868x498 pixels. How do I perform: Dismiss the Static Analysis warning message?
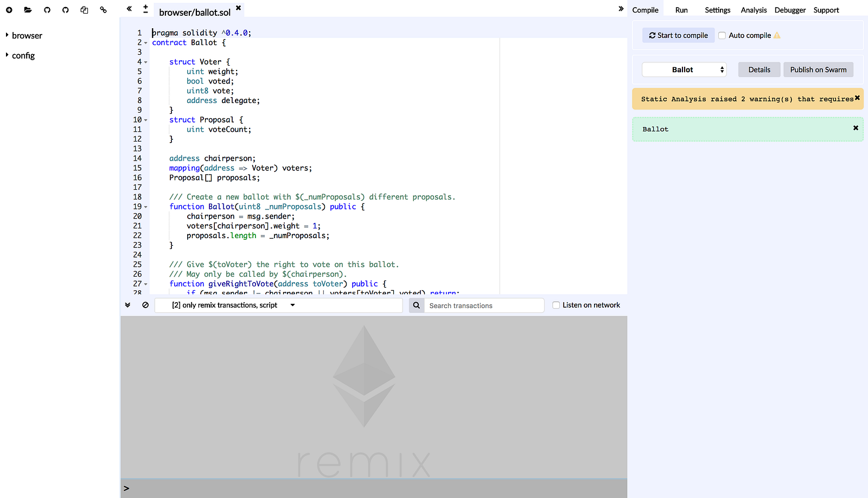pos(857,98)
